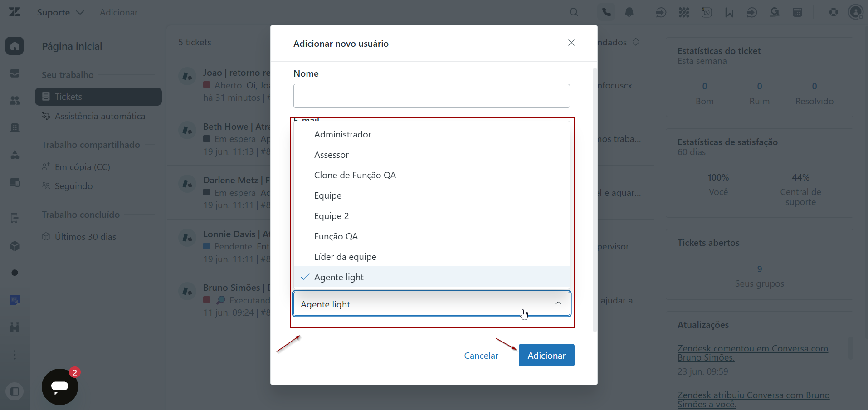Screen dimensions: 868x410
Task: Close the Adicionar novo usuário dialog
Action: (571, 43)
